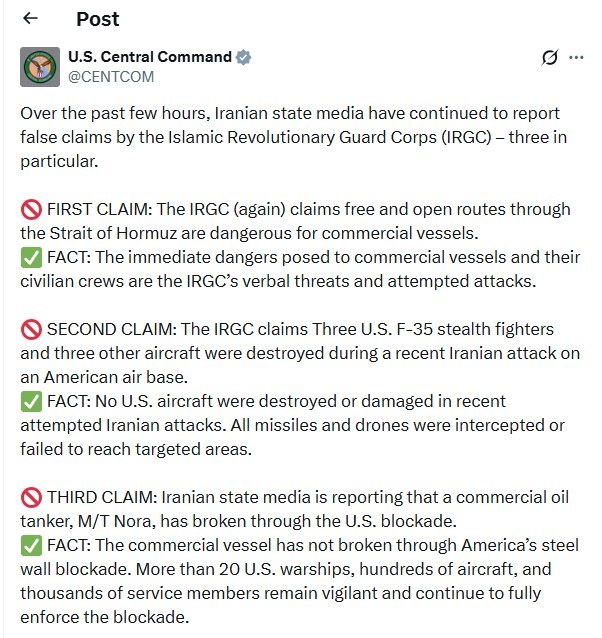Viewport: 602px width, 638px height.
Task: Click the green check before the blockade FACT
Action: (31, 546)
